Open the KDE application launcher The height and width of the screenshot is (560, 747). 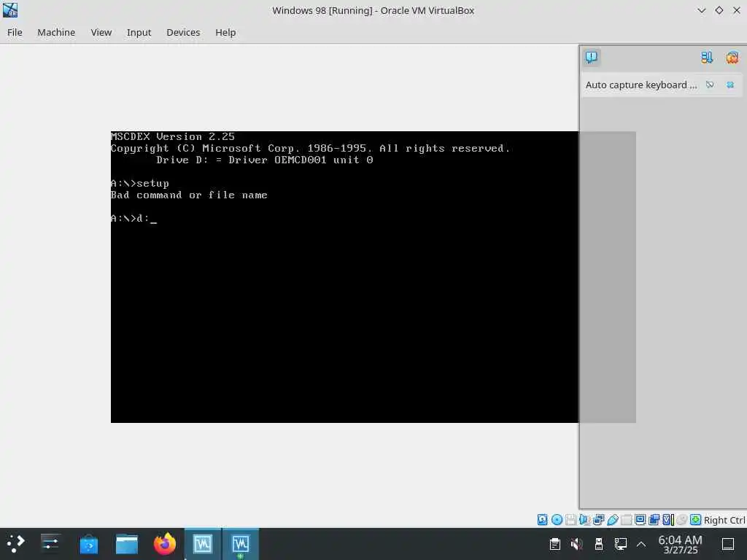coord(15,544)
